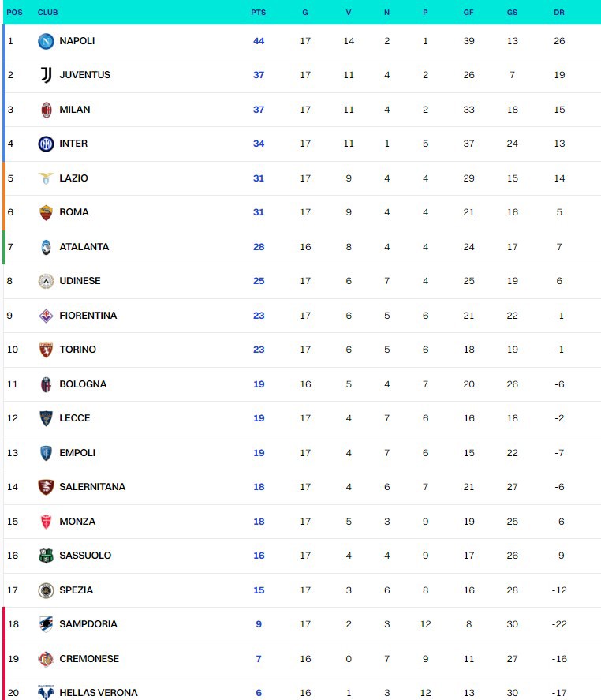Click the Roma club crest
Screen dimensions: 601x700
click(x=46, y=212)
